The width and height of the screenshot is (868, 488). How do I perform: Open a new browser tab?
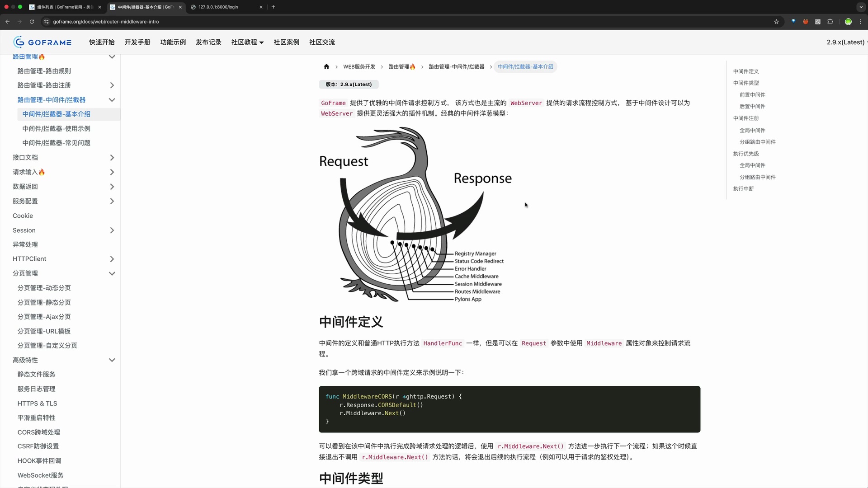273,7
